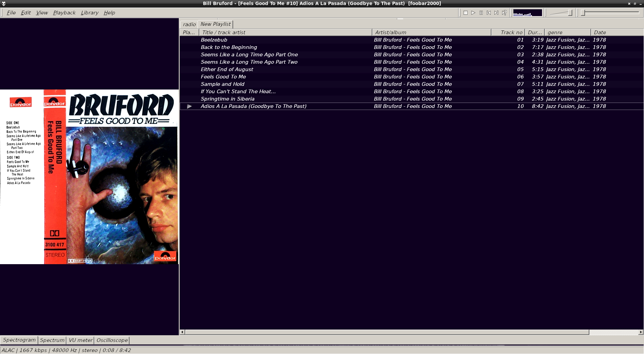Click the now-playing arrow indicator on track 10
Image resolution: width=644 pixels, height=354 pixels.
190,106
